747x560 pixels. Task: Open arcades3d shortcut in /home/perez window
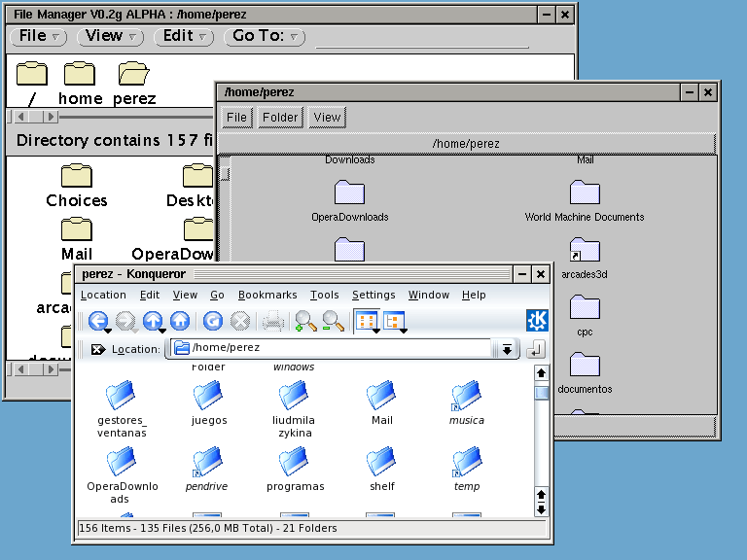click(585, 258)
